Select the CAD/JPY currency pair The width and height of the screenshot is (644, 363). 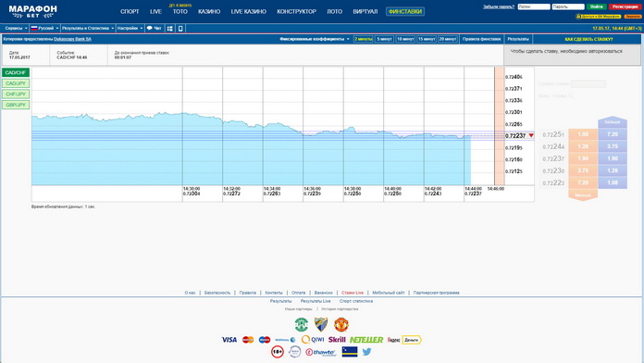(x=16, y=83)
